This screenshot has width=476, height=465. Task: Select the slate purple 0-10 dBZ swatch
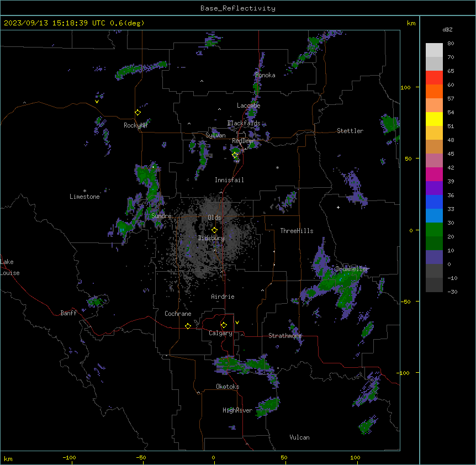point(434,257)
